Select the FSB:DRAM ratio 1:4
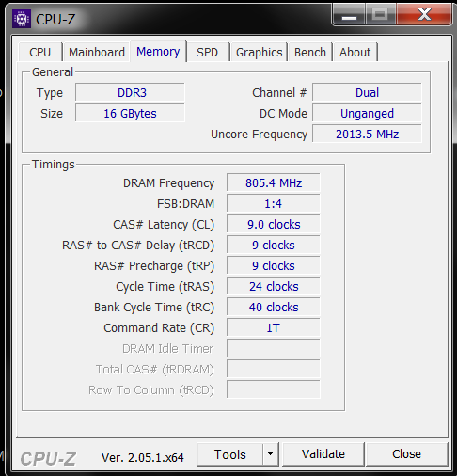Image resolution: width=457 pixels, height=476 pixels. [274, 203]
